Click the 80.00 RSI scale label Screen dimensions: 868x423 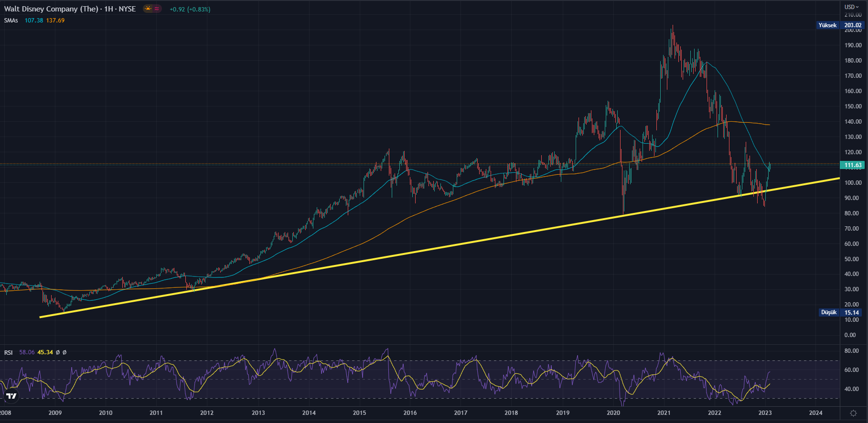coord(851,351)
